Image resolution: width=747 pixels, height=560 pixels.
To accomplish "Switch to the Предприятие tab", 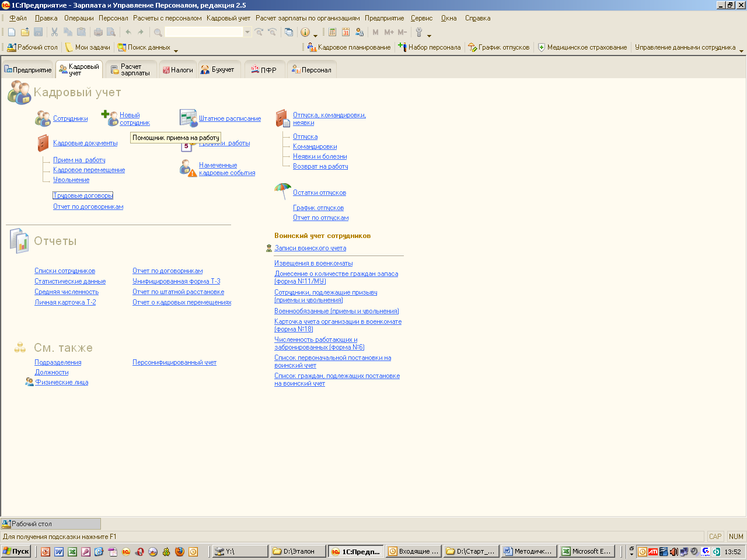I will click(27, 69).
